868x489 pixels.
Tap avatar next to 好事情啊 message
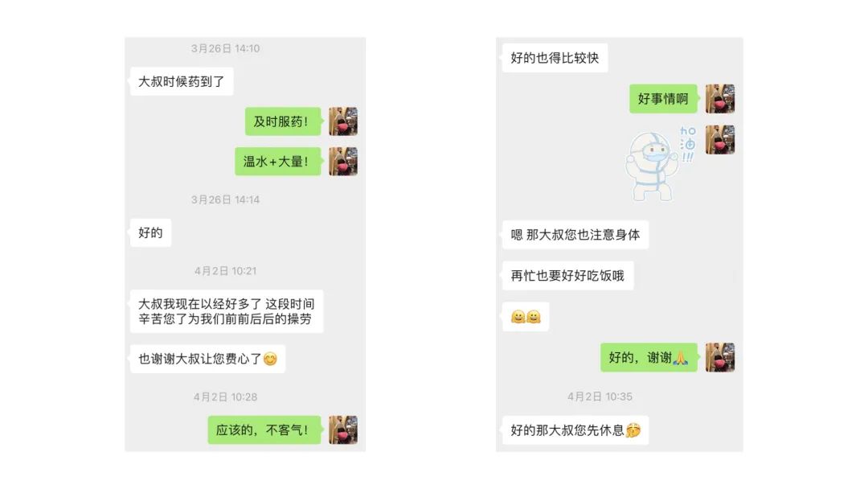point(720,99)
